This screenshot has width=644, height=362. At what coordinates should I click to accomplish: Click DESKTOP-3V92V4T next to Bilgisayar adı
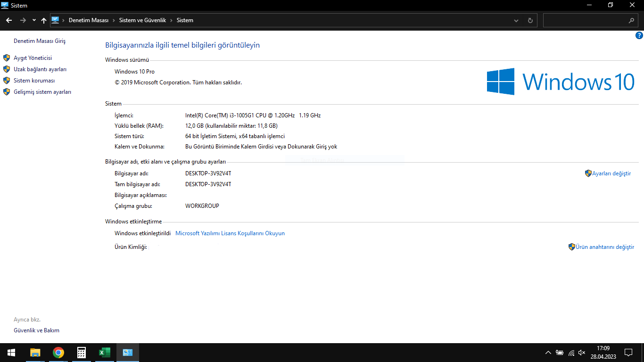tap(208, 173)
